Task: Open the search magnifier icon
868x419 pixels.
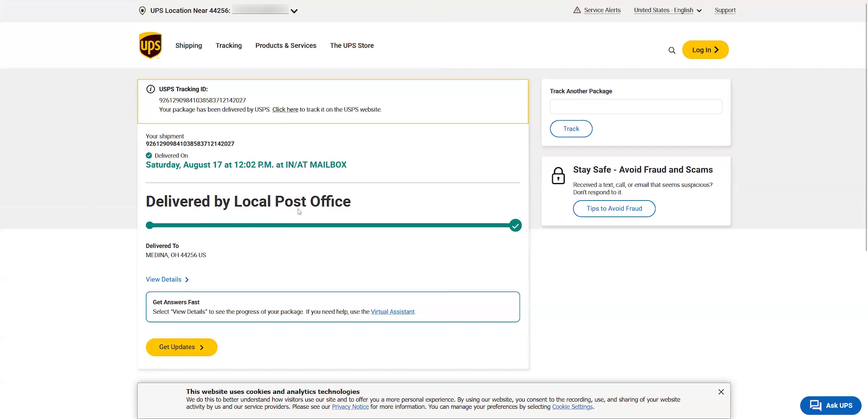Action: coord(672,50)
